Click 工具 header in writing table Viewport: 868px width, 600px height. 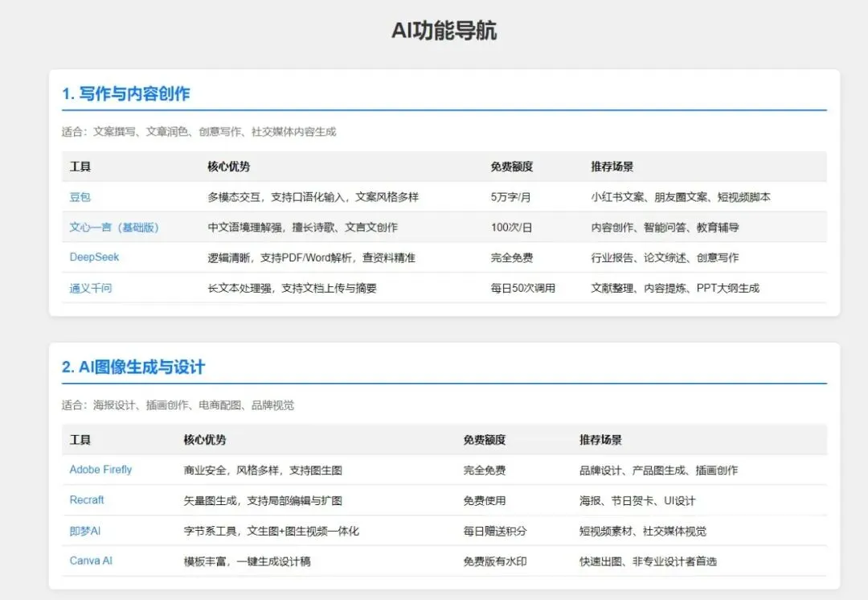pos(80,166)
